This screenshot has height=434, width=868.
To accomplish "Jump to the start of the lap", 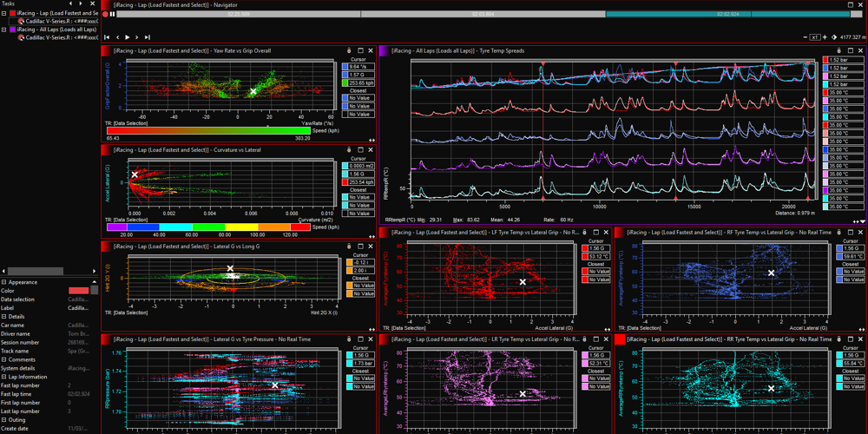I will (x=106, y=37).
